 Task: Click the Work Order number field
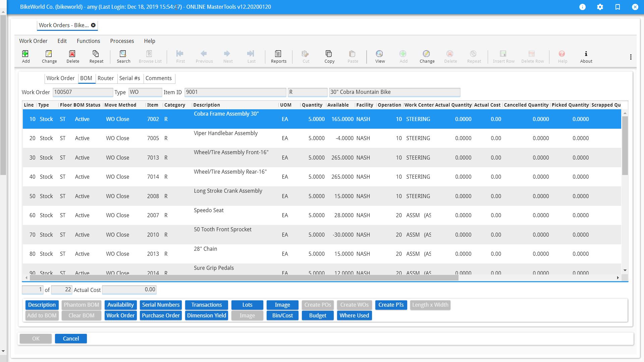coord(83,92)
